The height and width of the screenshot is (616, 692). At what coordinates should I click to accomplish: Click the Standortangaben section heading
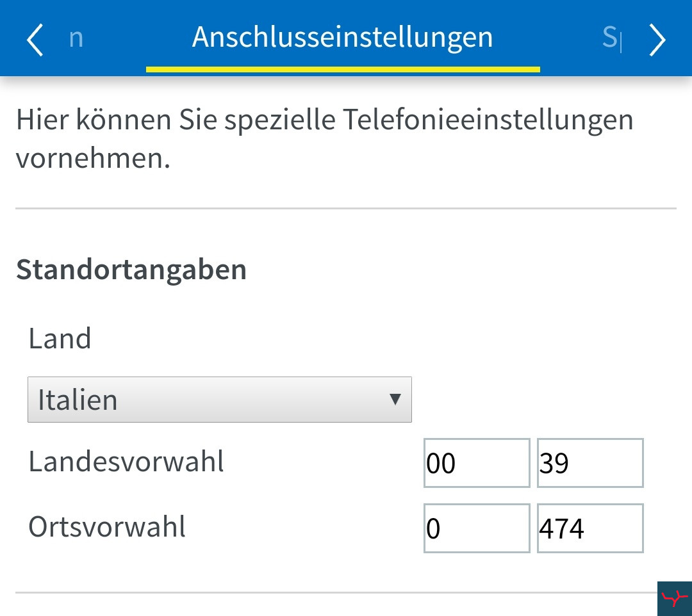(131, 270)
